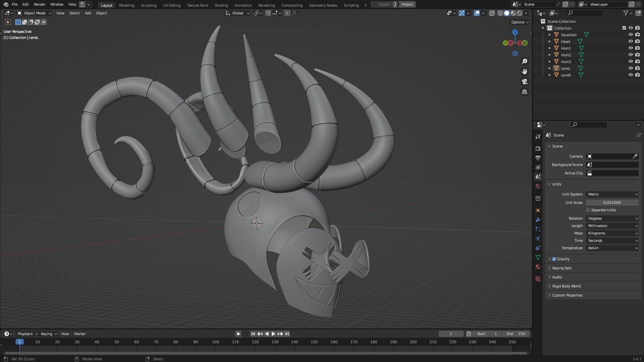The width and height of the screenshot is (644, 362).
Task: Disable LensR in renders camera icon
Action: (x=637, y=75)
